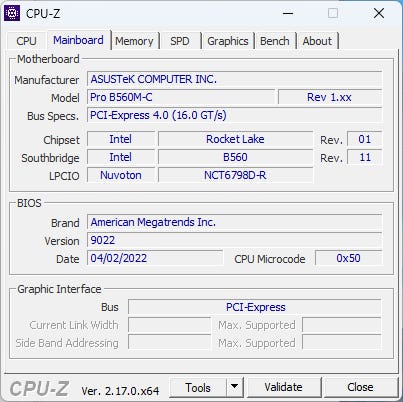Click the Ver. 2.17.0.x64 version text
This screenshot has width=403, height=402.
pos(120,391)
